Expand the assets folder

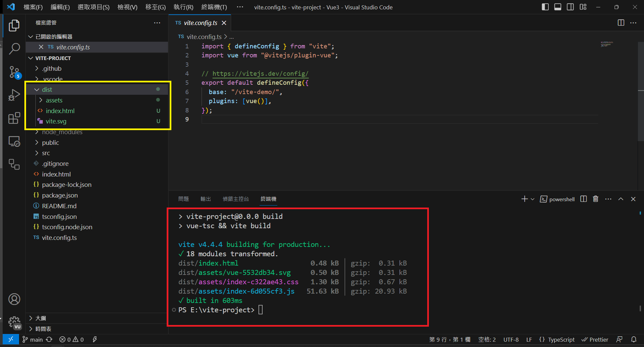pyautogui.click(x=97, y=100)
